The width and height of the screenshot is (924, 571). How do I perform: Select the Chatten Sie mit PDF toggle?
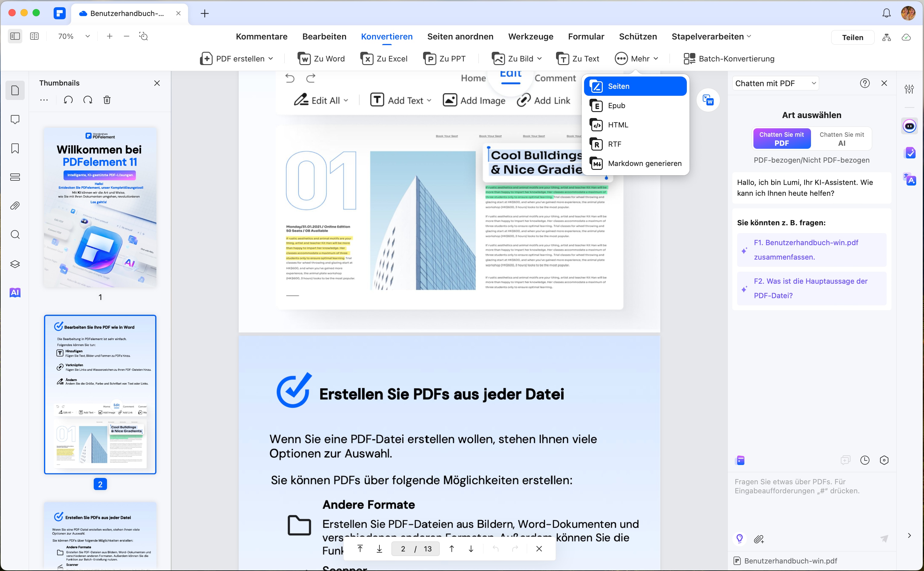pyautogui.click(x=782, y=139)
